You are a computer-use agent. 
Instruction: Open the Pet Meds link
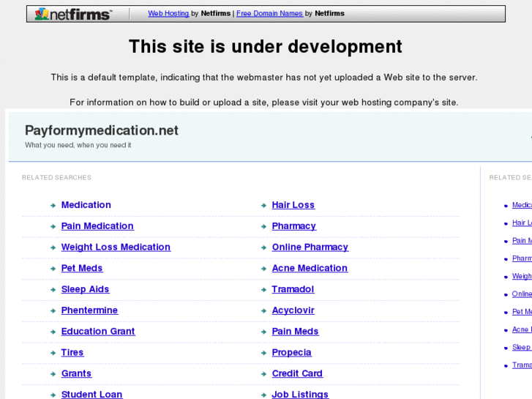click(82, 268)
